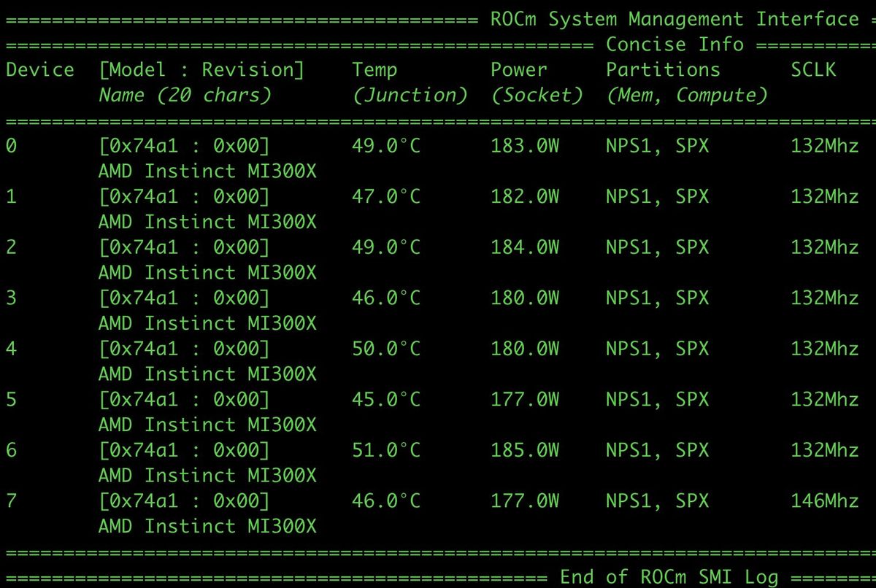876x588 pixels.
Task: Click device 6 power value 185.0W
Action: (525, 450)
